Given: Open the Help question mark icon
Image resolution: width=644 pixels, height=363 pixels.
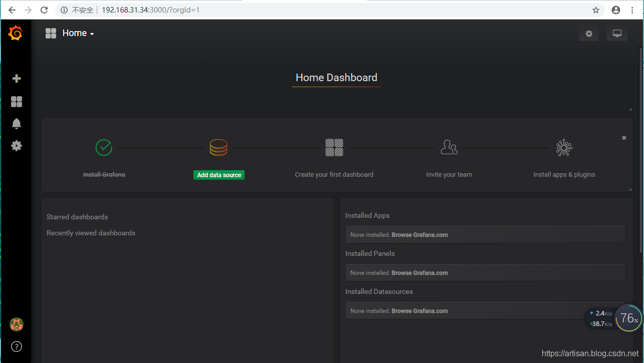Looking at the screenshot, I should 17,346.
